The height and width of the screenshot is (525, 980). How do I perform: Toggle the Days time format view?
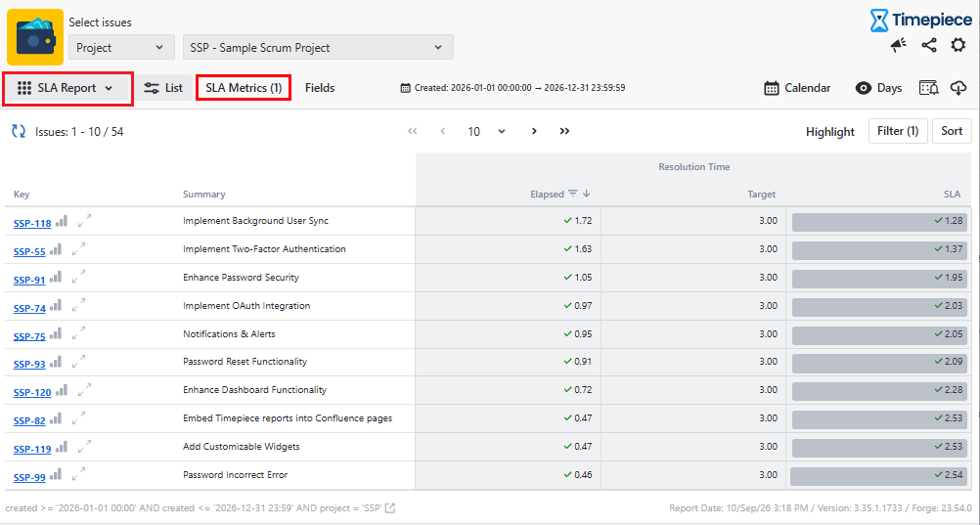(x=878, y=88)
